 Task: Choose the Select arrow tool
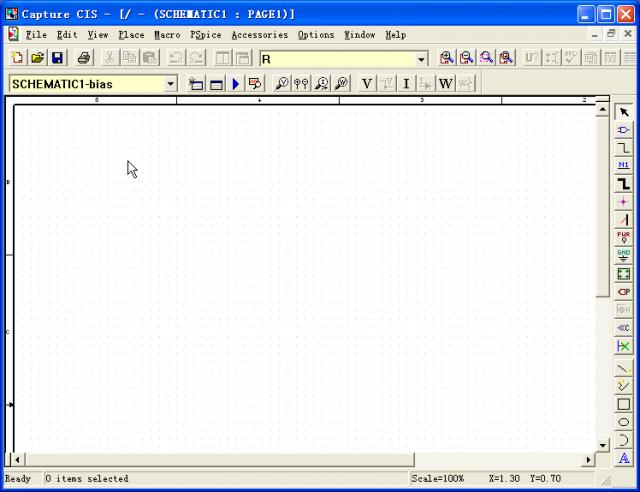click(x=624, y=112)
